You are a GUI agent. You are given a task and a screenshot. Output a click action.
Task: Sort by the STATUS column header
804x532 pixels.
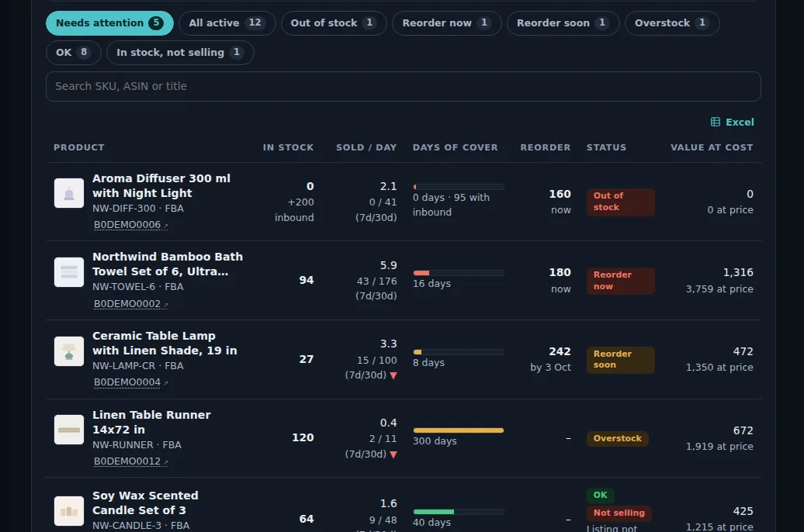(x=606, y=147)
